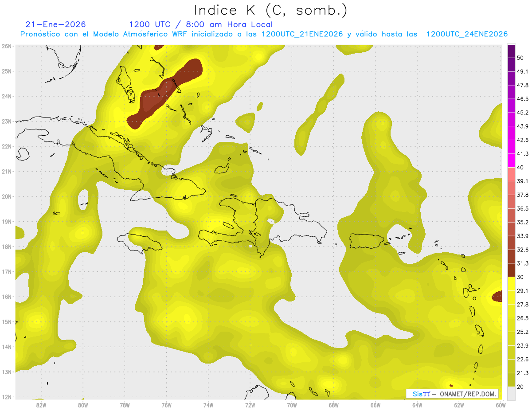This screenshot has height=411, width=532.
Task: Click the '41.3' value on the color scale
Action: [522, 154]
